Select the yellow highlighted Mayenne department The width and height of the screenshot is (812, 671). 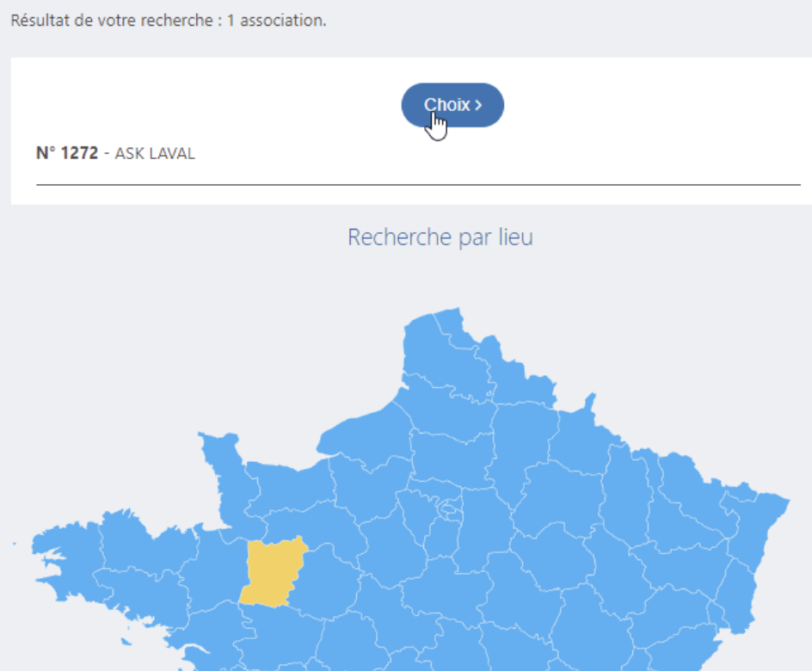click(271, 572)
